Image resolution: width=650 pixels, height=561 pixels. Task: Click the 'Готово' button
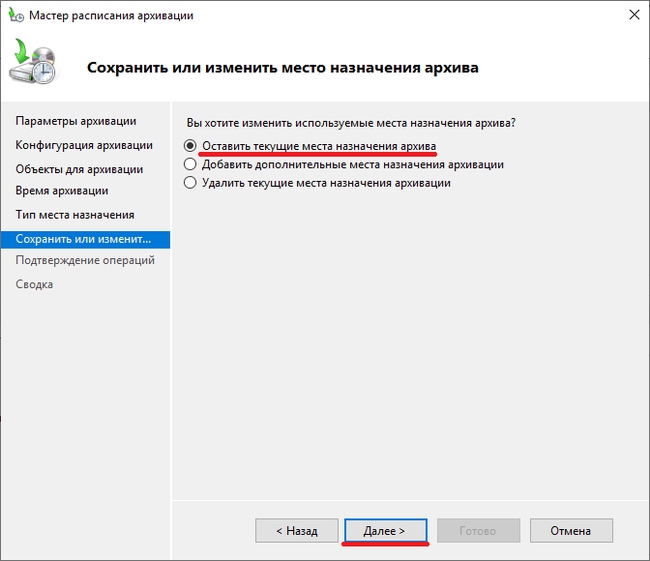(477, 531)
